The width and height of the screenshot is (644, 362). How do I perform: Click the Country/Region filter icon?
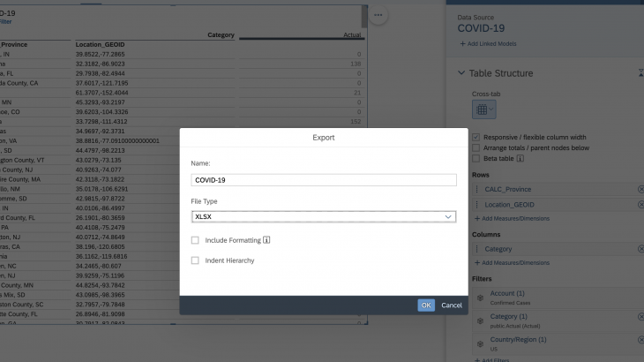(x=480, y=344)
